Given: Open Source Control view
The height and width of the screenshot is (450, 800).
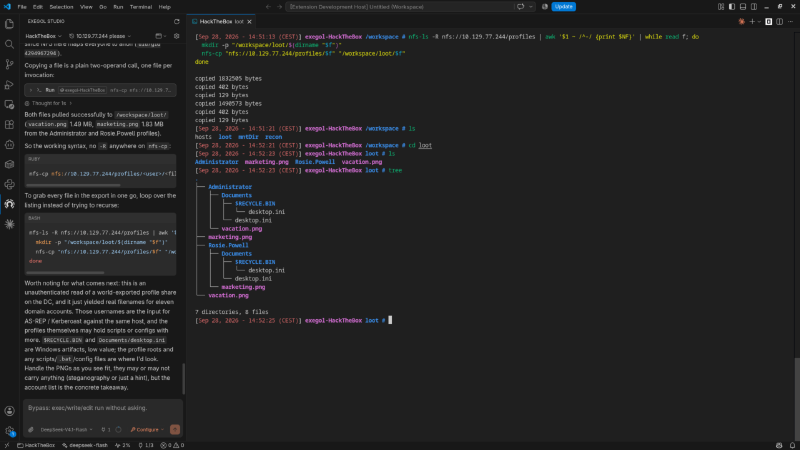Looking at the screenshot, I should tap(9, 64).
